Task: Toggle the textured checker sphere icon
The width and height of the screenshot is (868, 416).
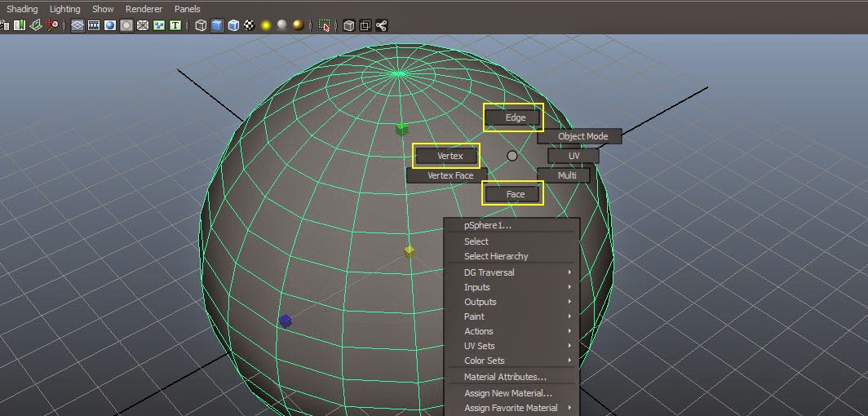Action: point(250,25)
